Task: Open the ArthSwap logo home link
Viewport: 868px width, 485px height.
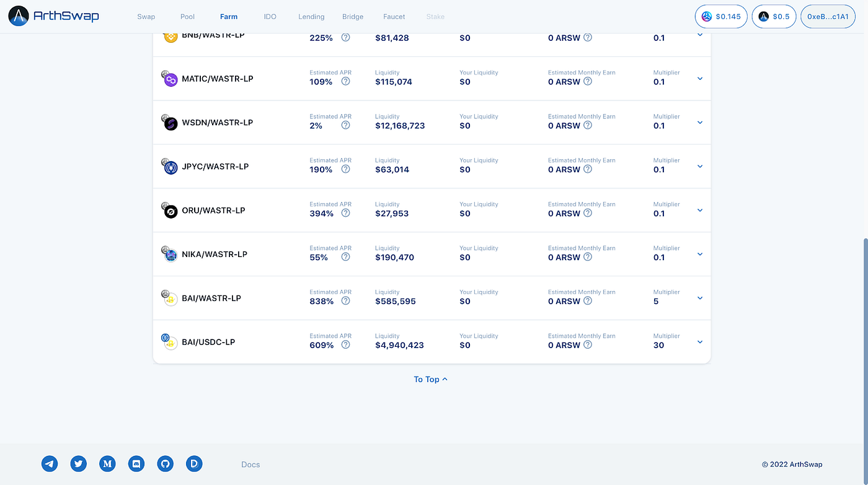Action: click(54, 16)
